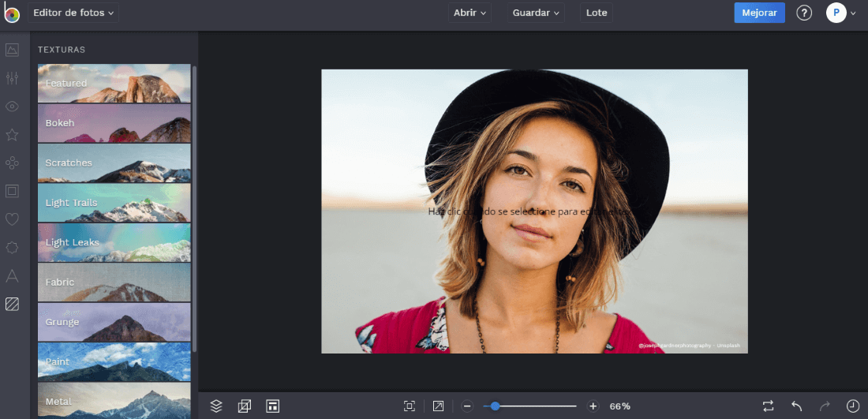
Task: Open the history clock icon
Action: (x=853, y=406)
